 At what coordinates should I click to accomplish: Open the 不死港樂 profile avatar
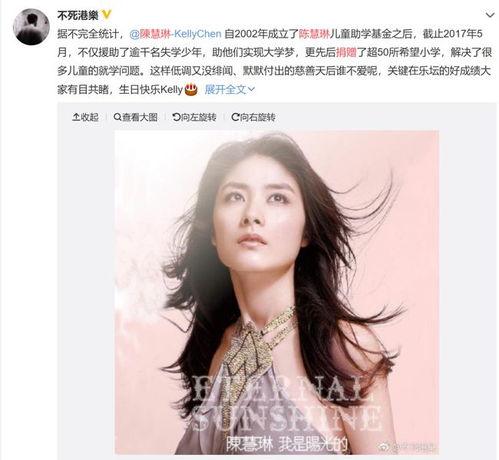[x=31, y=27]
